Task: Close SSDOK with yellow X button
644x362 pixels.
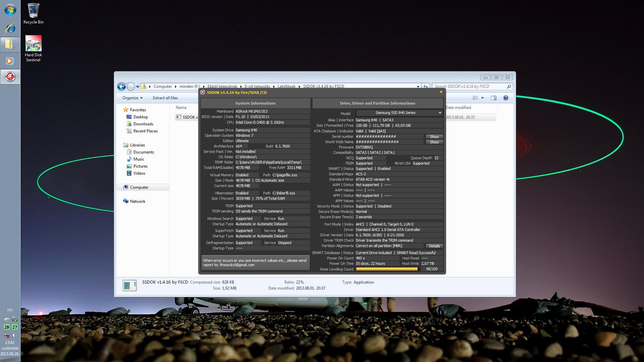Action: click(441, 93)
